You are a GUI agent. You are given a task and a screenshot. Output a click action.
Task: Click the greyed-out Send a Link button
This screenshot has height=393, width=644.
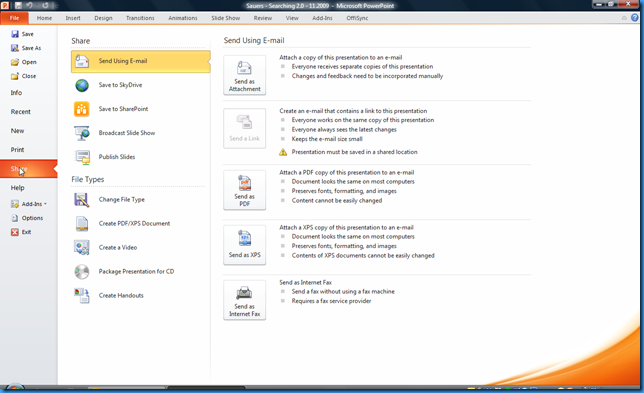click(x=244, y=128)
